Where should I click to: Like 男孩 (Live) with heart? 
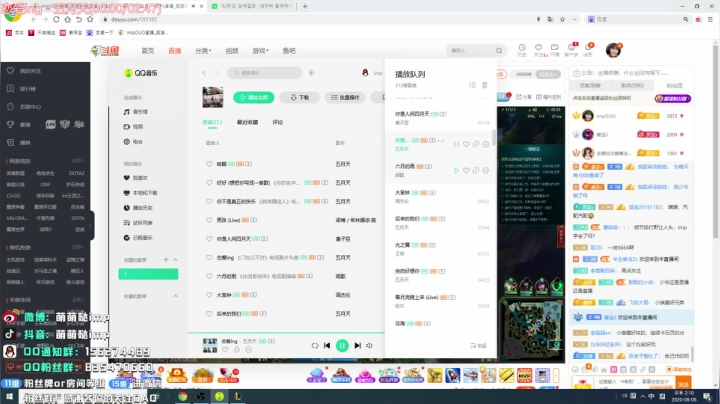coord(209,220)
